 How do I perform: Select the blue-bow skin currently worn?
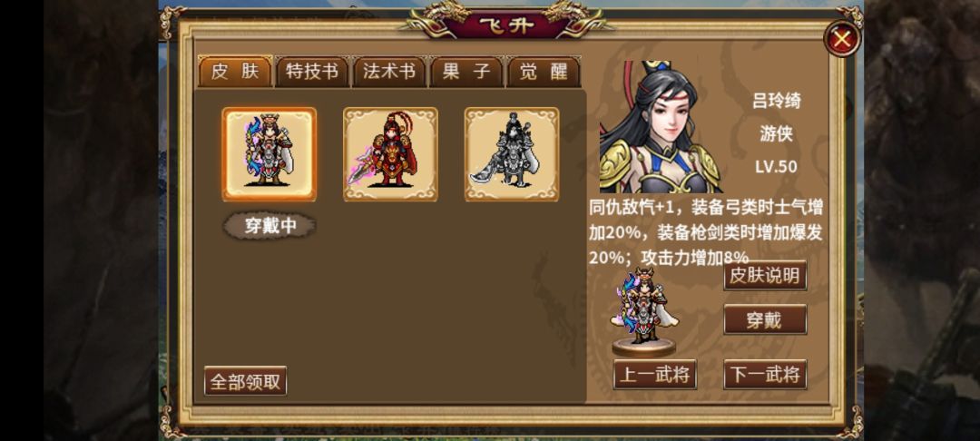(x=269, y=154)
